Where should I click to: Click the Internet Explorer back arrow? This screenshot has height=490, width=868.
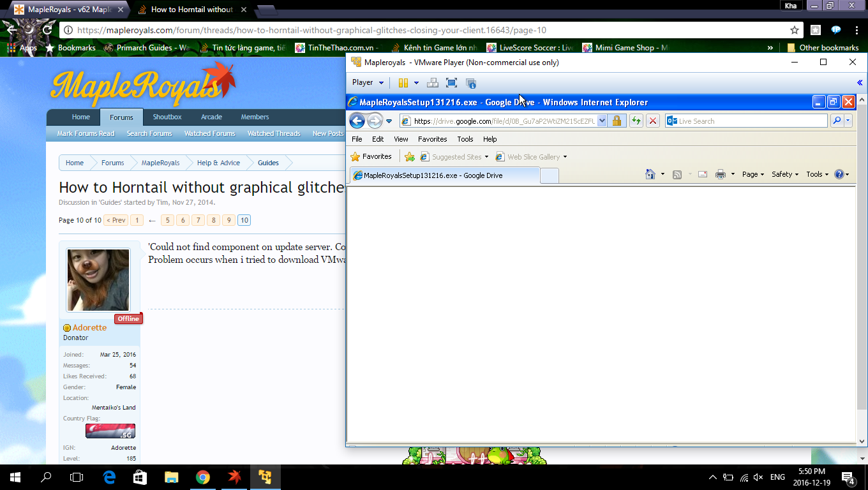click(x=357, y=121)
